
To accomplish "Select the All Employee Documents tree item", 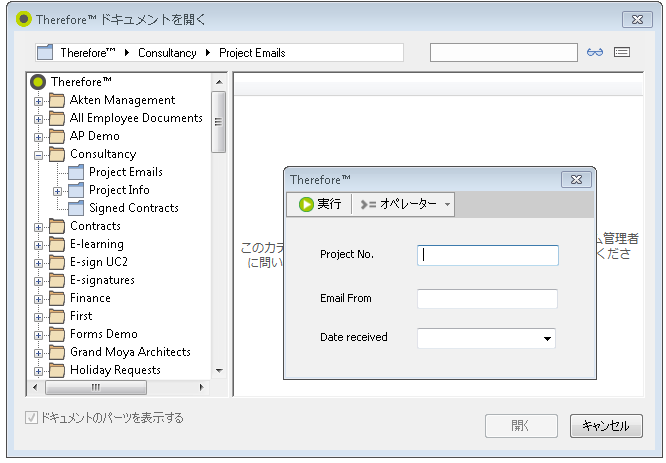I will click(x=136, y=118).
